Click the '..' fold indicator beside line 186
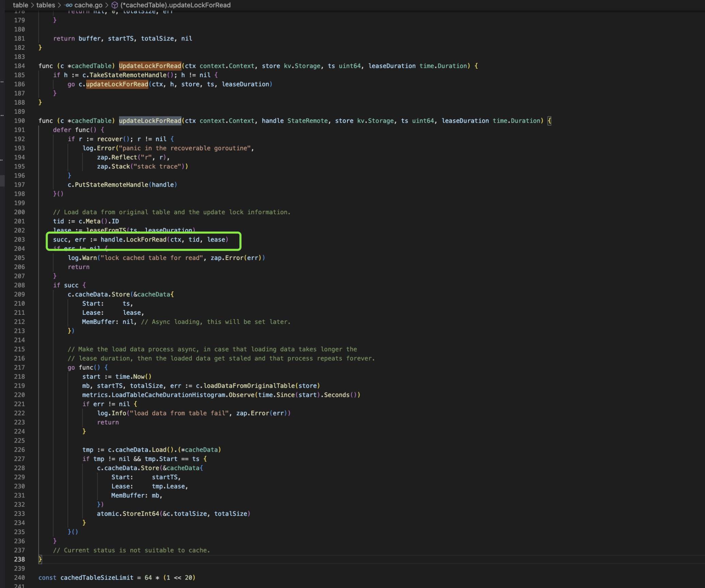This screenshot has height=588, width=705. pos(3,82)
